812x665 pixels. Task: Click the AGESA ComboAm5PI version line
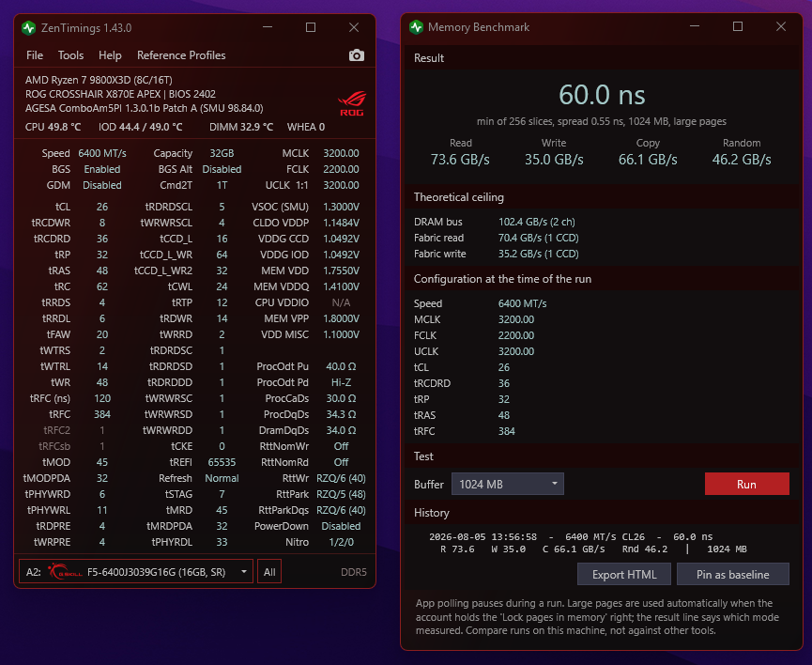click(144, 108)
